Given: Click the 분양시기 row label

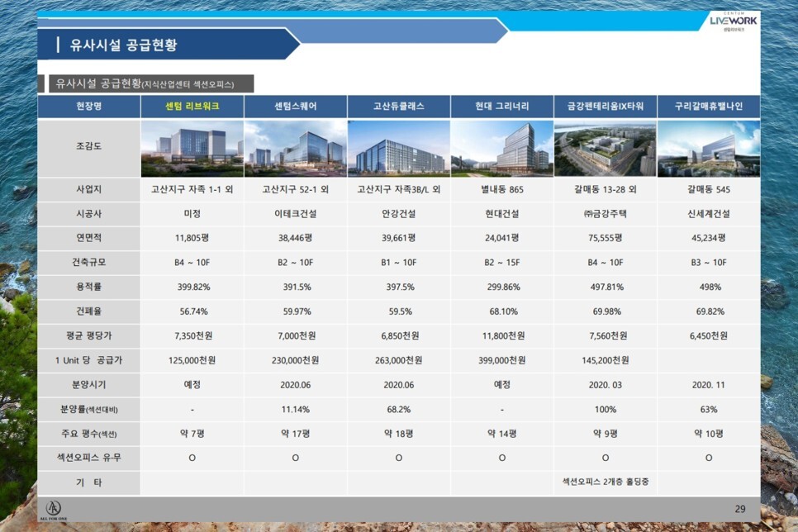Looking at the screenshot, I should tap(88, 384).
